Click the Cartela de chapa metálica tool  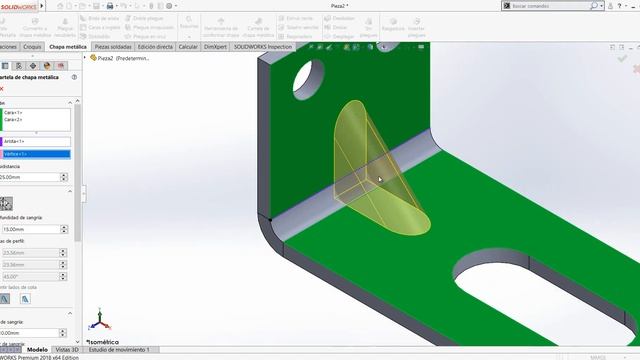point(258,27)
